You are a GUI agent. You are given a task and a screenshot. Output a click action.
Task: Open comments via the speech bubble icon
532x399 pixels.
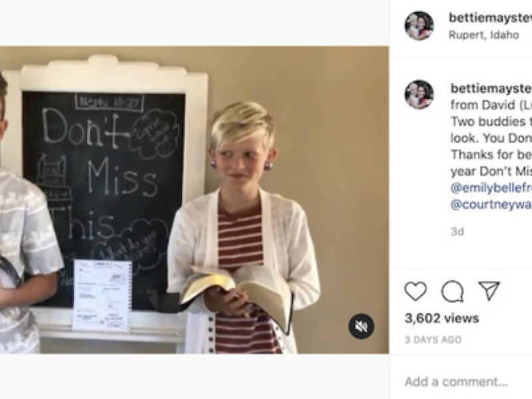point(452,291)
